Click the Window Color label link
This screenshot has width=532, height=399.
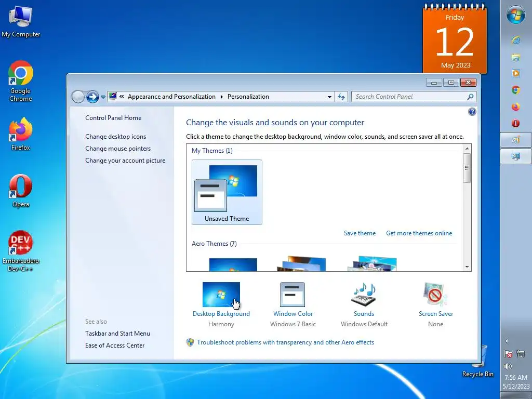tap(293, 314)
